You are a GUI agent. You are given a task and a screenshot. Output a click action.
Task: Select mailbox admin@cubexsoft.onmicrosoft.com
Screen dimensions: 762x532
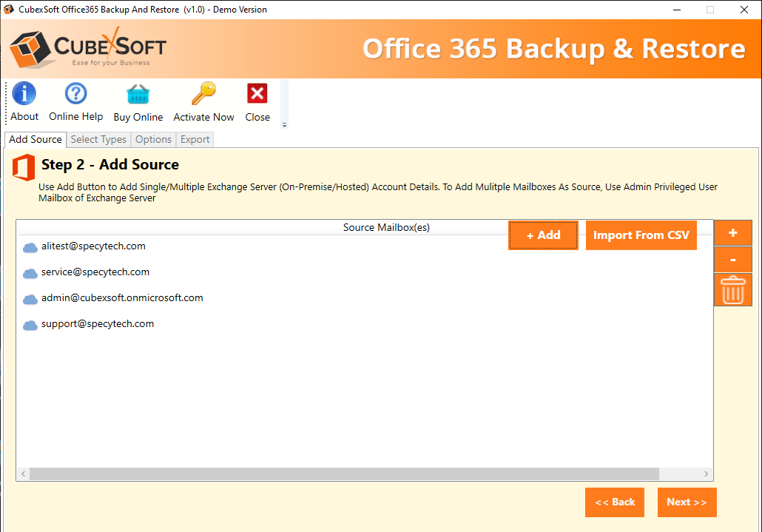click(122, 298)
